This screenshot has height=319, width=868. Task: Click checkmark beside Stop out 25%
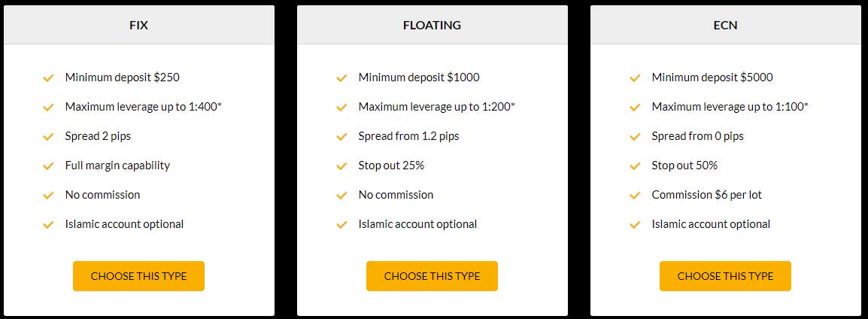point(341,166)
